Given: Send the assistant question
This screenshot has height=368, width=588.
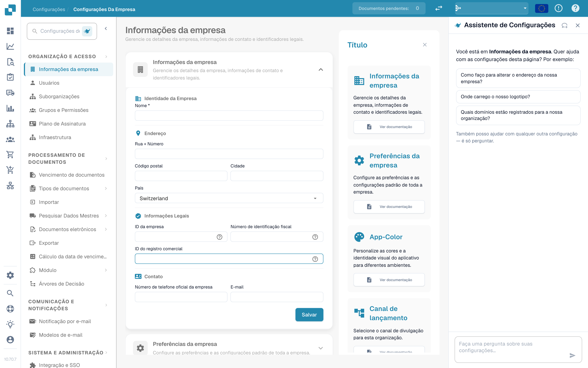Looking at the screenshot, I should pos(572,355).
